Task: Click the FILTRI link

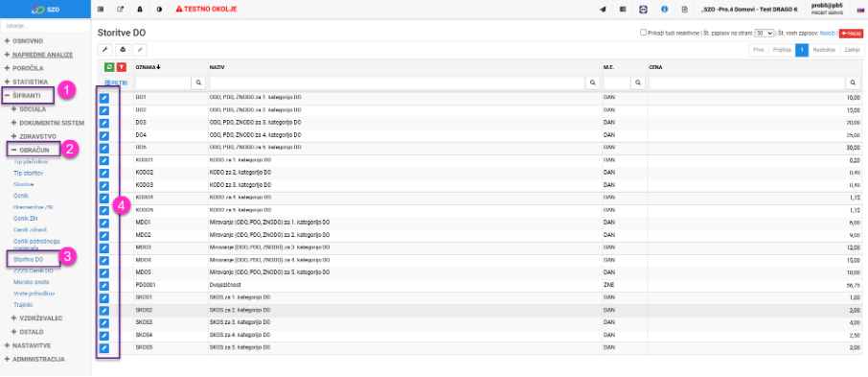Action: click(x=116, y=82)
